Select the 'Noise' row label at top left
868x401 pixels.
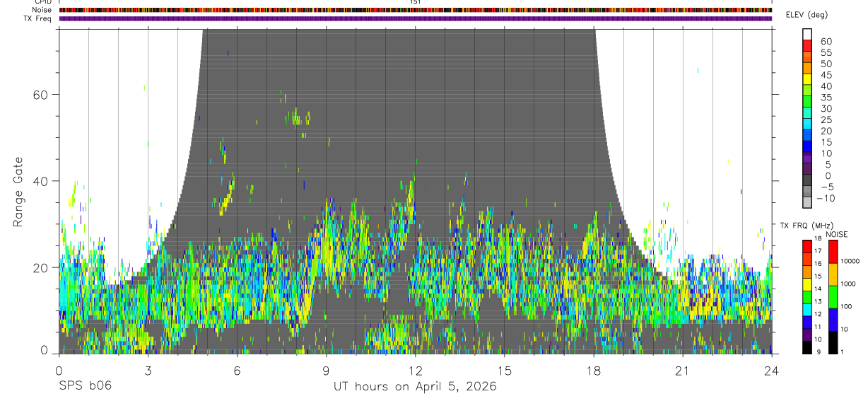point(42,10)
